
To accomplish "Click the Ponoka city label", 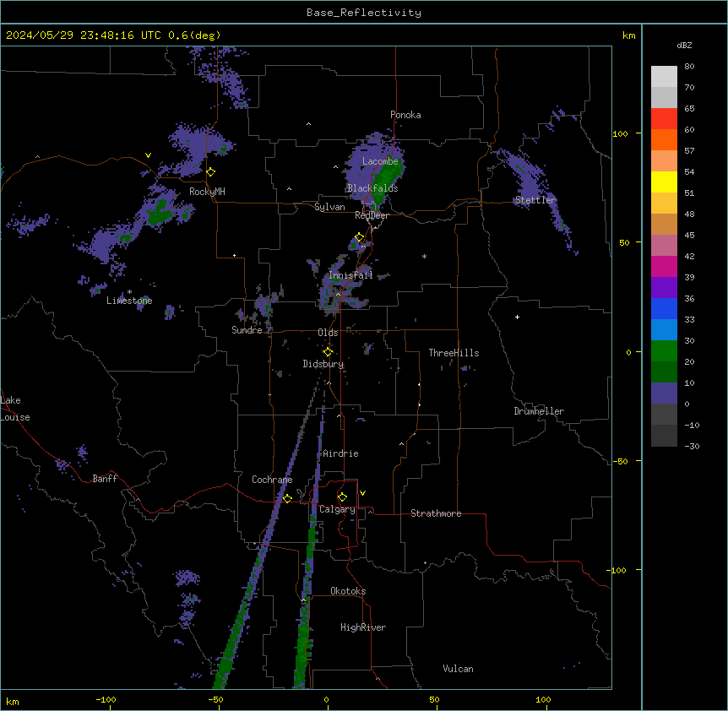I will click(x=405, y=115).
